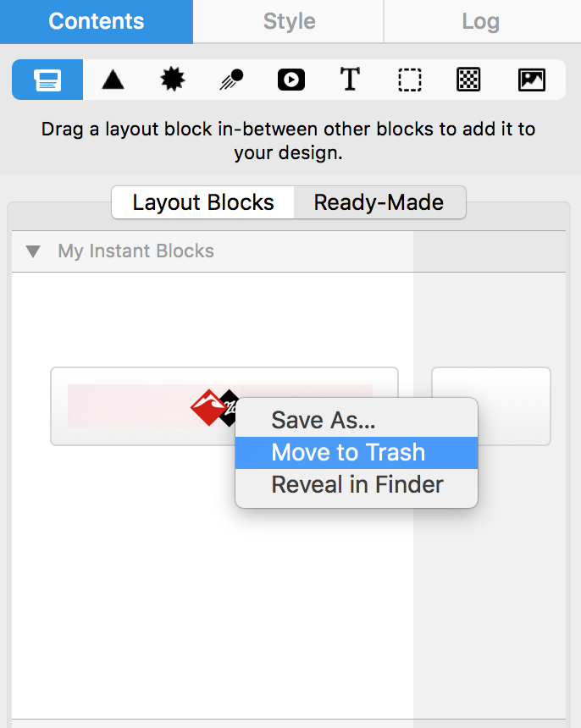Select the video play button icon
581x728 pixels.
(291, 80)
